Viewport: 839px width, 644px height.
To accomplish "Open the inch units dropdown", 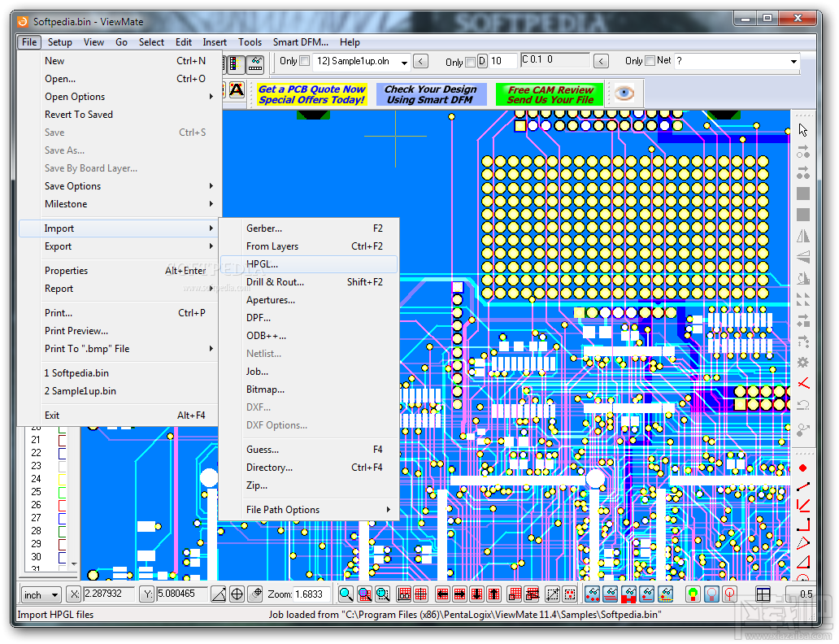I will [x=41, y=594].
